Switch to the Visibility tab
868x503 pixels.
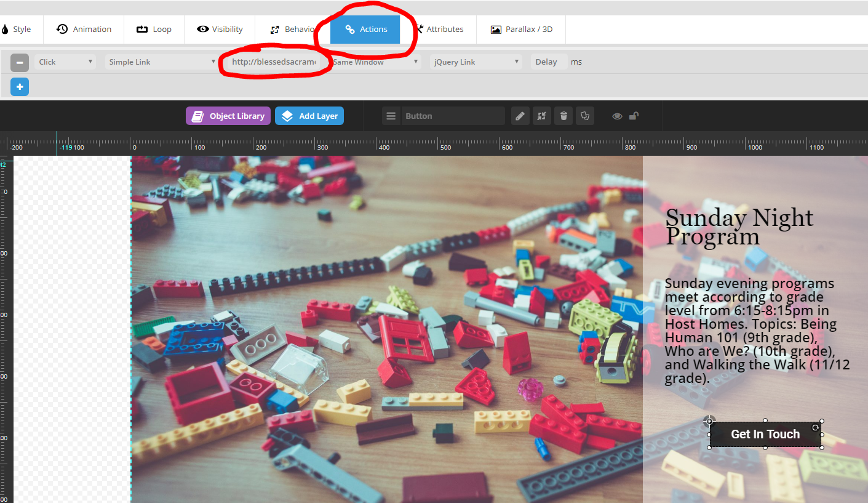pos(220,29)
